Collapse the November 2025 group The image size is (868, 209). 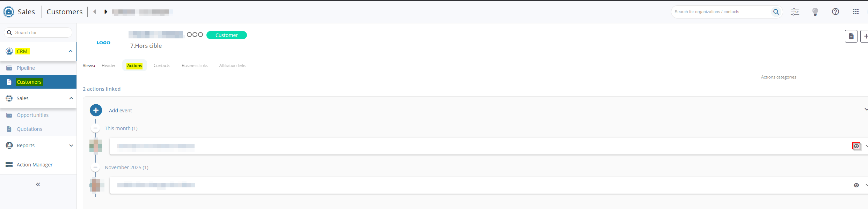tap(95, 167)
